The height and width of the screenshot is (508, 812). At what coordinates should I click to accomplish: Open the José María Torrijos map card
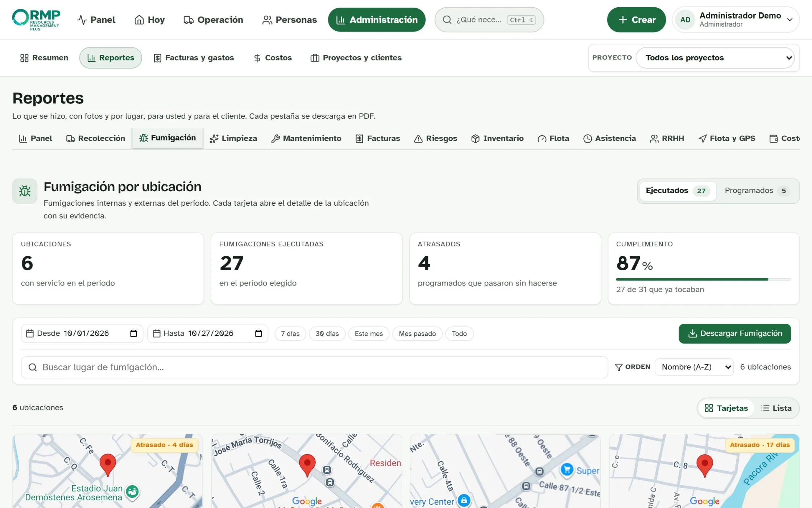tap(307, 471)
